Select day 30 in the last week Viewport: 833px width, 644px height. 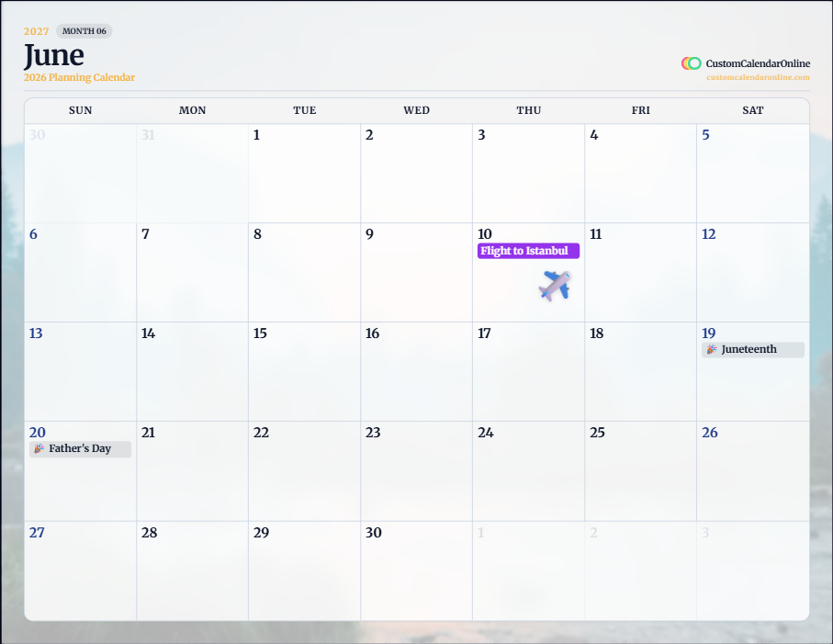tap(417, 571)
